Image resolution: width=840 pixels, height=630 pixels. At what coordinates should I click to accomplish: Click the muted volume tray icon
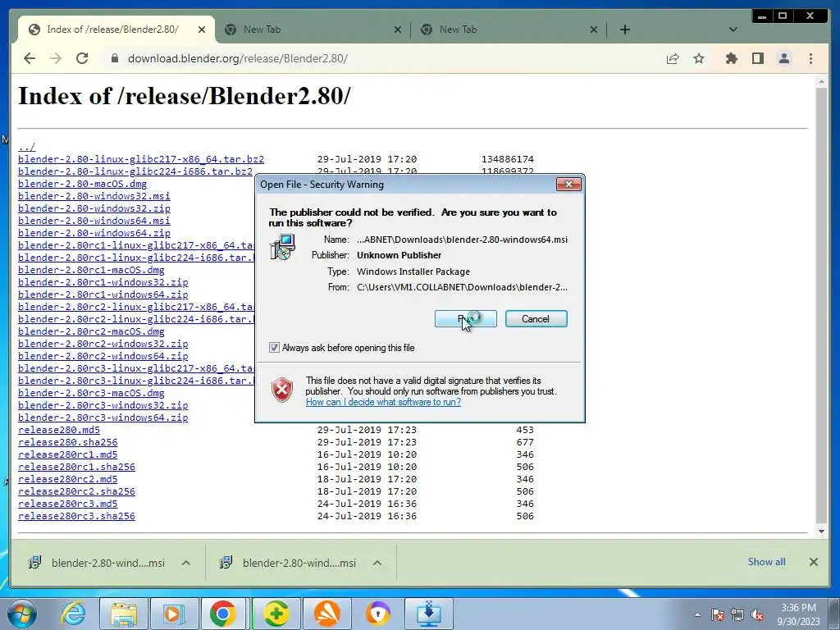pos(757,614)
